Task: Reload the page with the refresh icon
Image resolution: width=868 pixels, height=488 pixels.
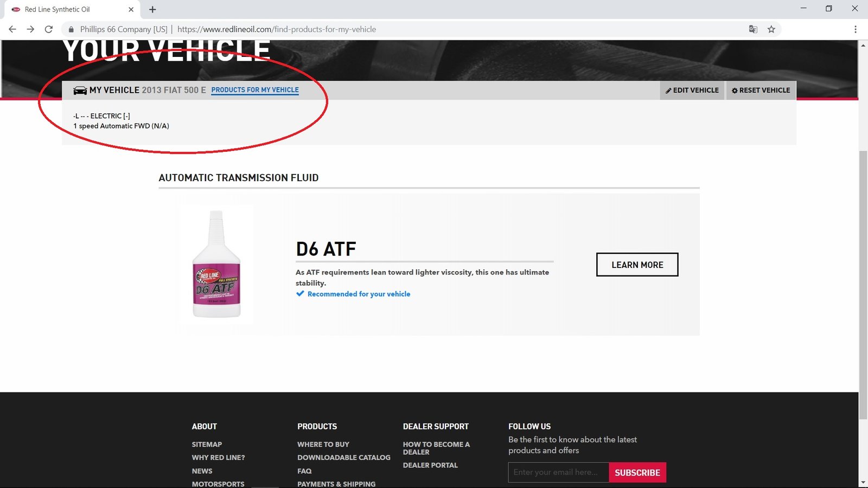Action: 49,29
